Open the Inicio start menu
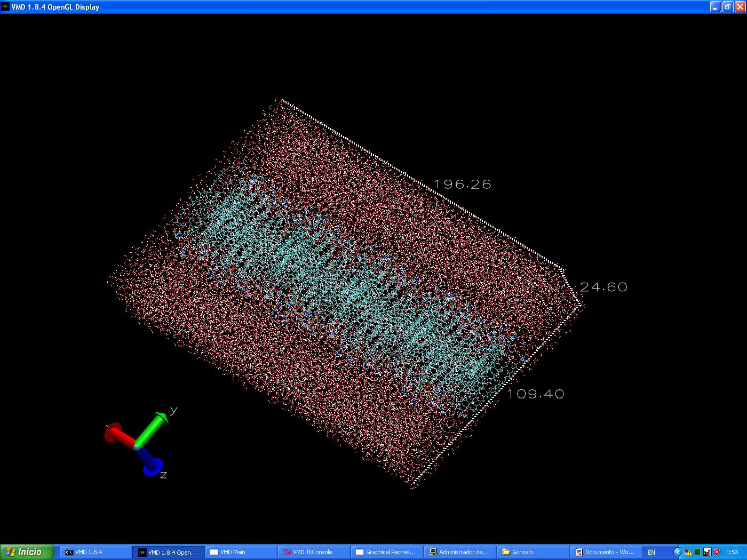 27,552
